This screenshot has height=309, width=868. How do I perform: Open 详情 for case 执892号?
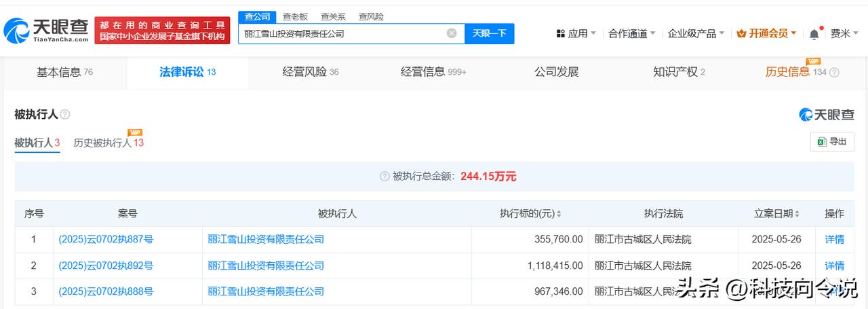pos(834,266)
